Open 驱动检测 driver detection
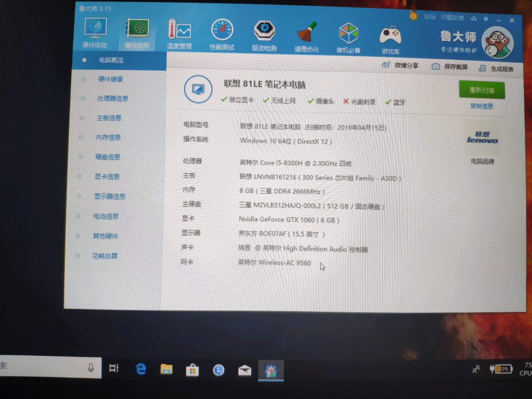This screenshot has height=399, width=532. (264, 36)
